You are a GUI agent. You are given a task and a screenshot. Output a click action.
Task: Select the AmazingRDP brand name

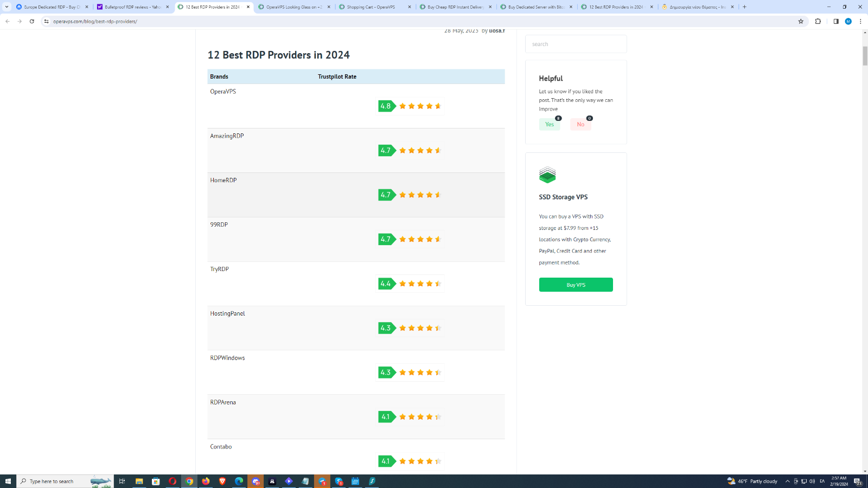[227, 136]
